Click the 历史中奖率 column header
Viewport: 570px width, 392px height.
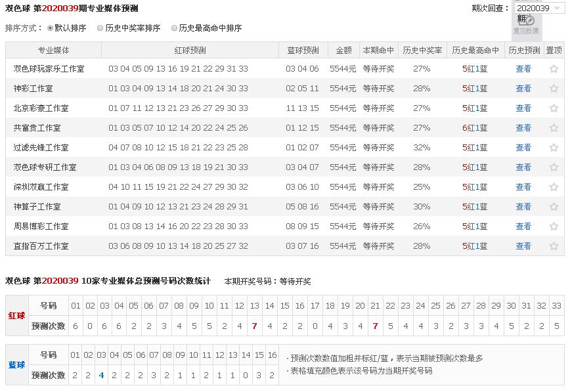(x=422, y=51)
